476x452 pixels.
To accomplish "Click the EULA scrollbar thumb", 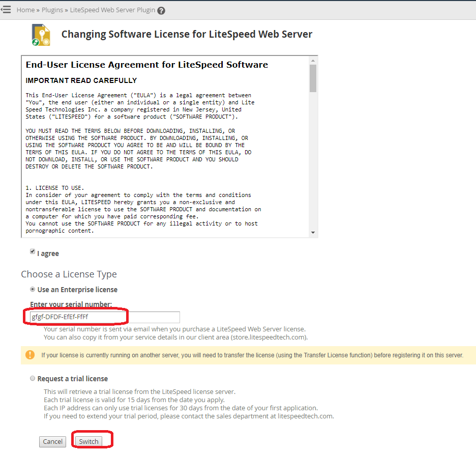I will click(313, 78).
